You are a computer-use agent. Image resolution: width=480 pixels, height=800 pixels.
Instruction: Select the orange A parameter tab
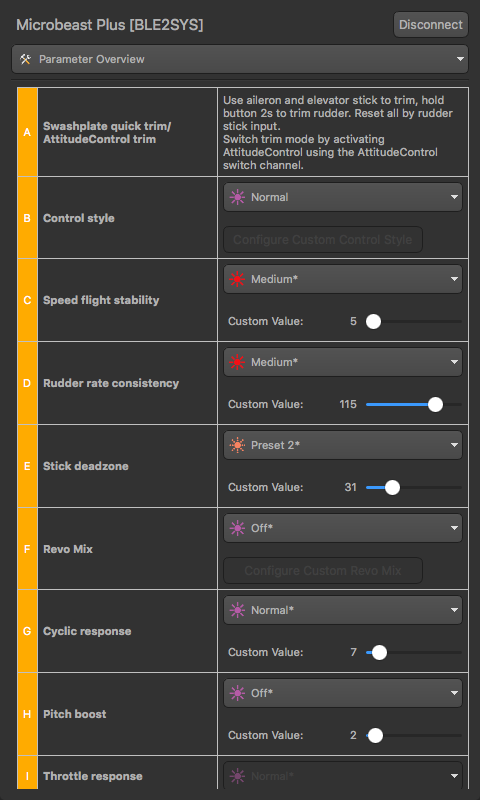[28, 132]
